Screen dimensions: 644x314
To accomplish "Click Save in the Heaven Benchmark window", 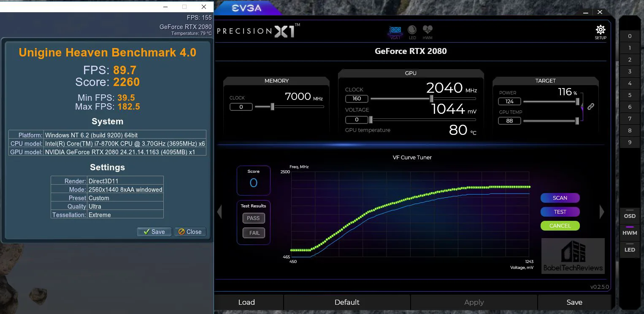I will 154,231.
